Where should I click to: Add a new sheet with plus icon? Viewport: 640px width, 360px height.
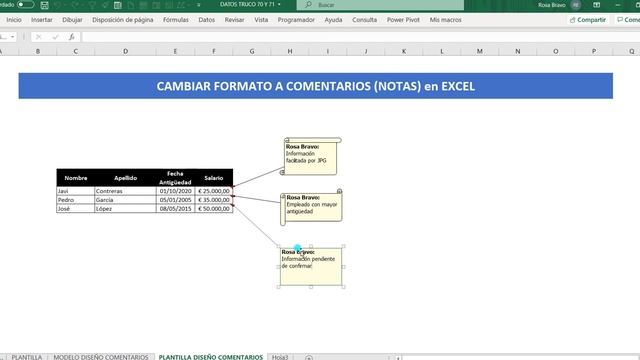tap(309, 358)
